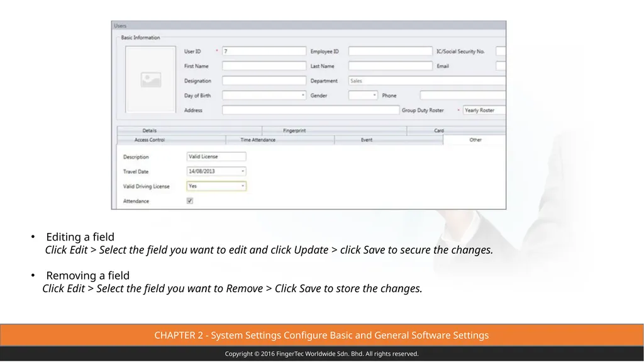Screen dimensions: 644x362
Task: Open the Day of Birth dropdown
Action: (264, 96)
